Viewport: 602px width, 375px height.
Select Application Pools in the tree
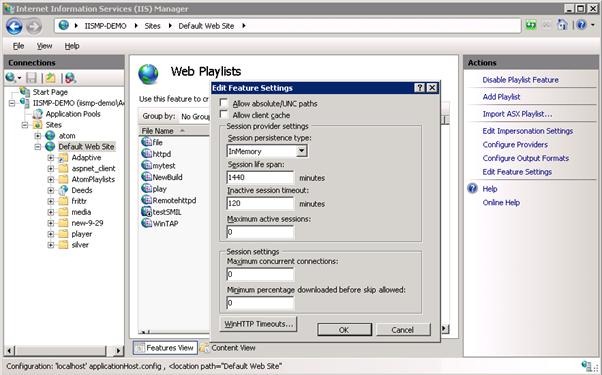point(73,114)
